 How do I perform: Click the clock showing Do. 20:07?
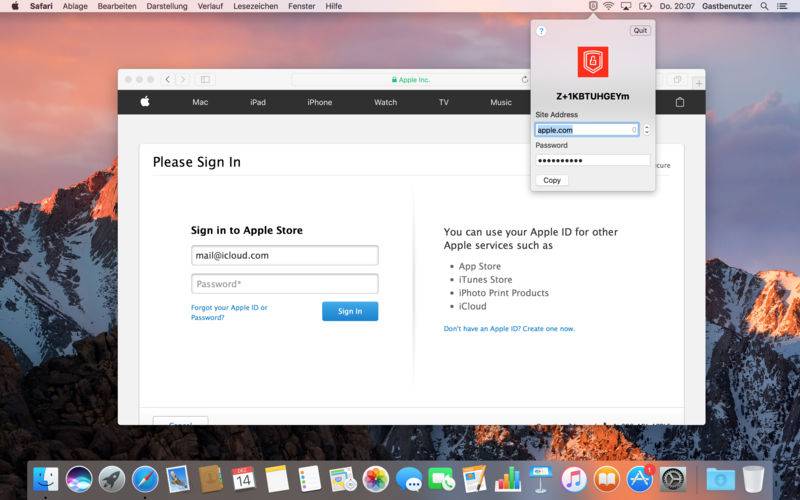pyautogui.click(x=677, y=6)
